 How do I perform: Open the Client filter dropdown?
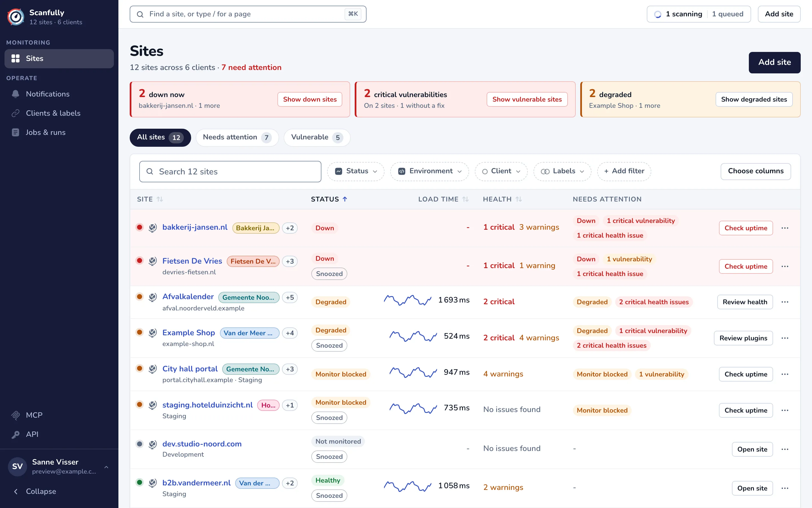click(501, 171)
